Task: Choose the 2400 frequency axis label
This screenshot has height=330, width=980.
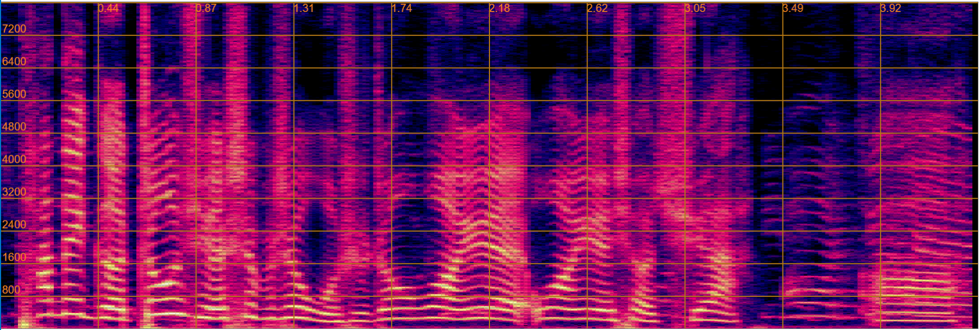Action: tap(14, 224)
